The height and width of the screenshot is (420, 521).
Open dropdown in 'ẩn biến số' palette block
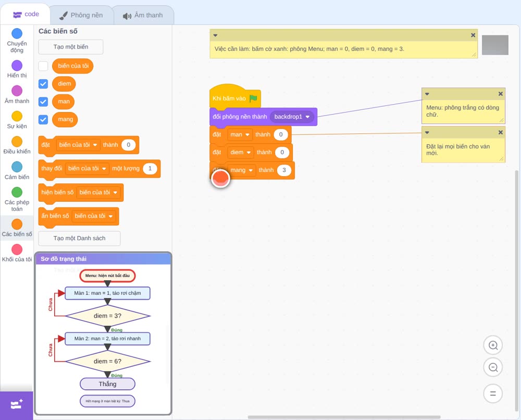pyautogui.click(x=94, y=216)
